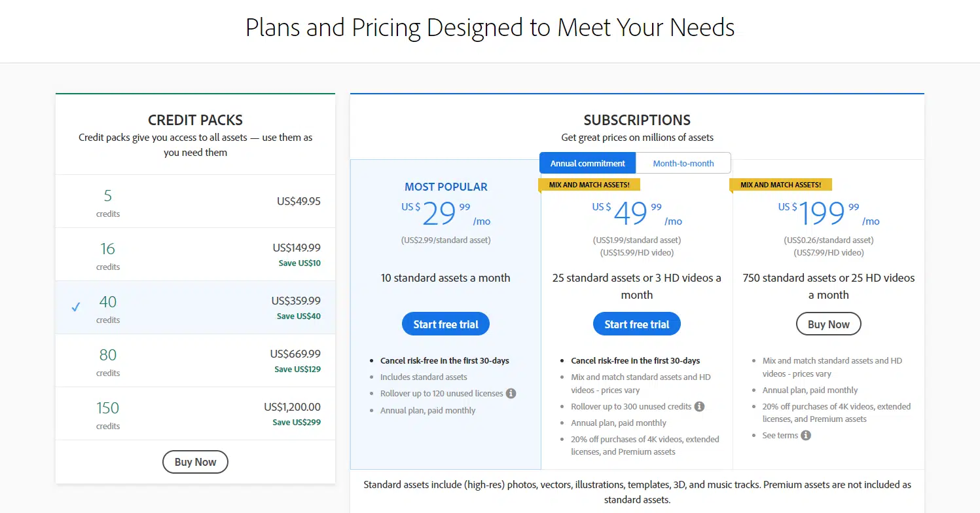Choose the 150 credits pack for US$1,200.00
980x513 pixels.
(x=195, y=414)
